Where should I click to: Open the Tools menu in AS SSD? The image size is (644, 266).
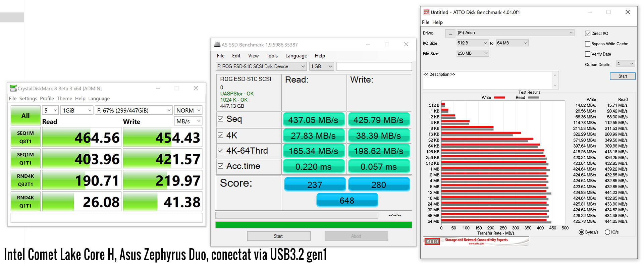pyautogui.click(x=272, y=56)
